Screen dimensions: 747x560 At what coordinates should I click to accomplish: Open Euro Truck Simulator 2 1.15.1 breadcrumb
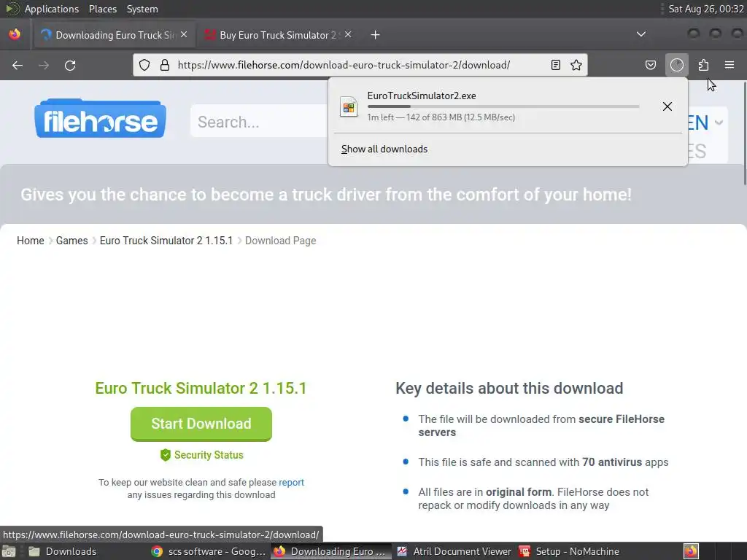[166, 241]
